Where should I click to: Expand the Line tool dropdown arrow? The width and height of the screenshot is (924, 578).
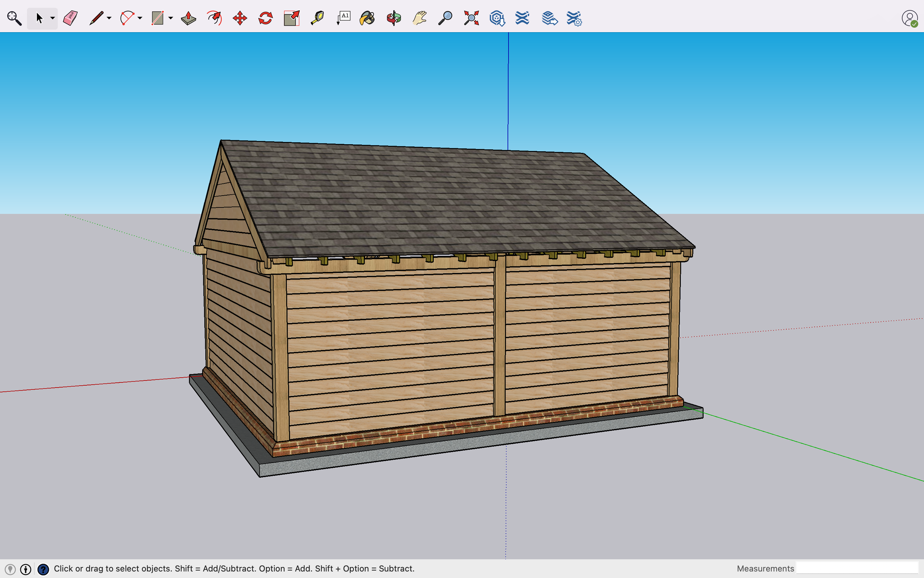pos(109,18)
